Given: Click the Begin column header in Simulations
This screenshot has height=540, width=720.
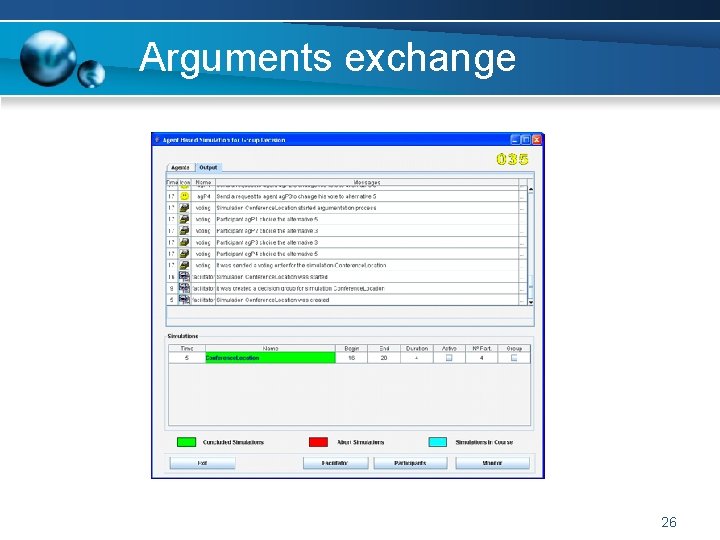Looking at the screenshot, I should click(351, 349).
